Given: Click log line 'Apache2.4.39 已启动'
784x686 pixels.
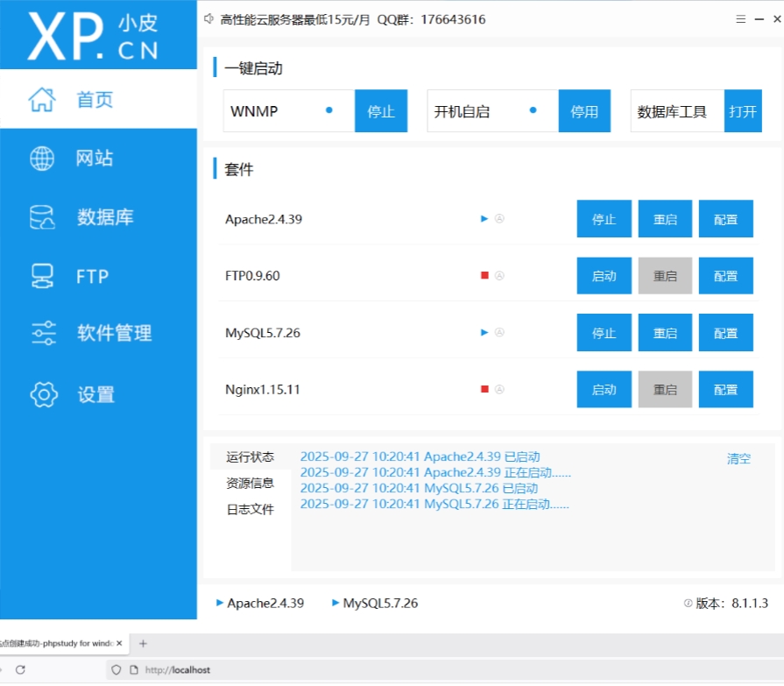Looking at the screenshot, I should [x=420, y=456].
